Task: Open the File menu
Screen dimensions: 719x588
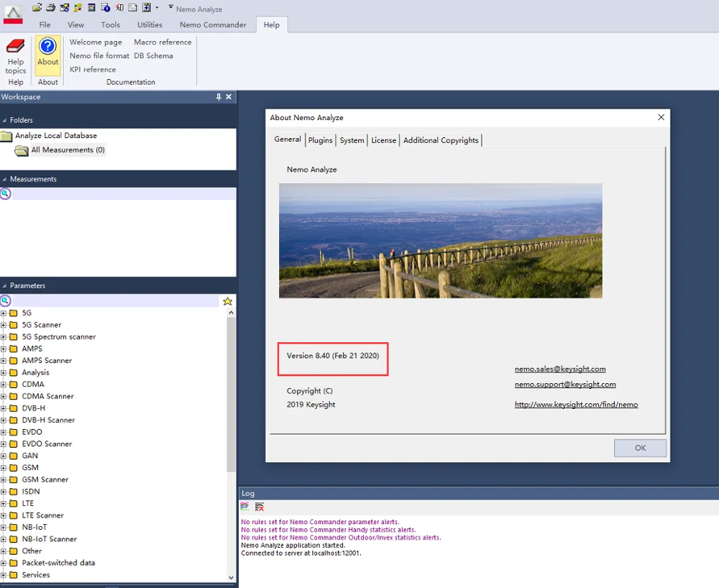Action: pos(45,24)
